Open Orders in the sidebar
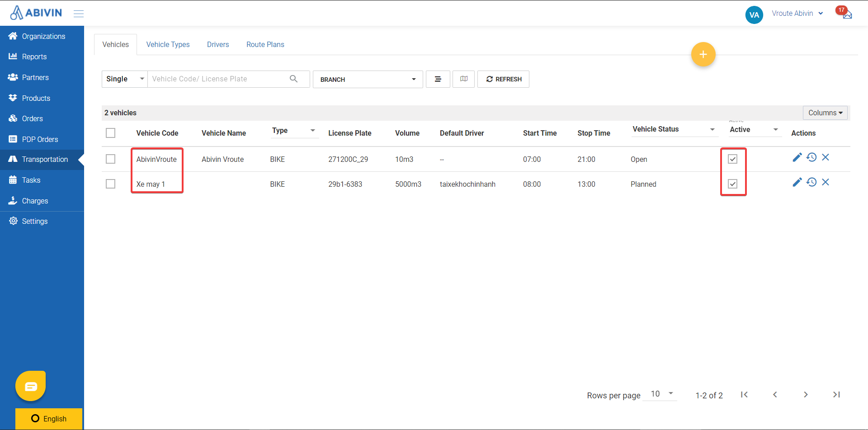868x430 pixels. click(x=42, y=118)
